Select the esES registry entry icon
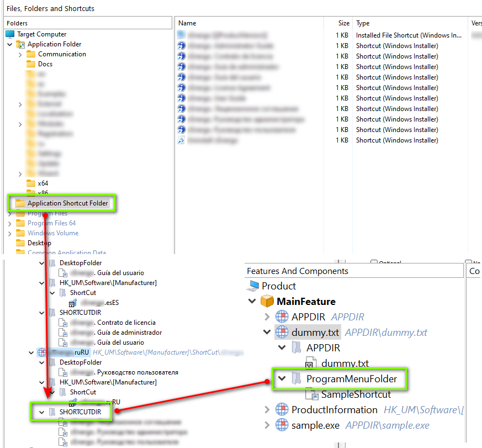482x448 pixels. [x=72, y=303]
